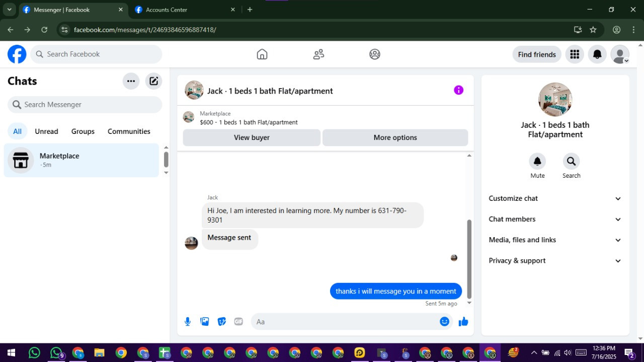Screen dimensions: 644x362
Task: Click large apartment photo in right panel
Action: 555,100
